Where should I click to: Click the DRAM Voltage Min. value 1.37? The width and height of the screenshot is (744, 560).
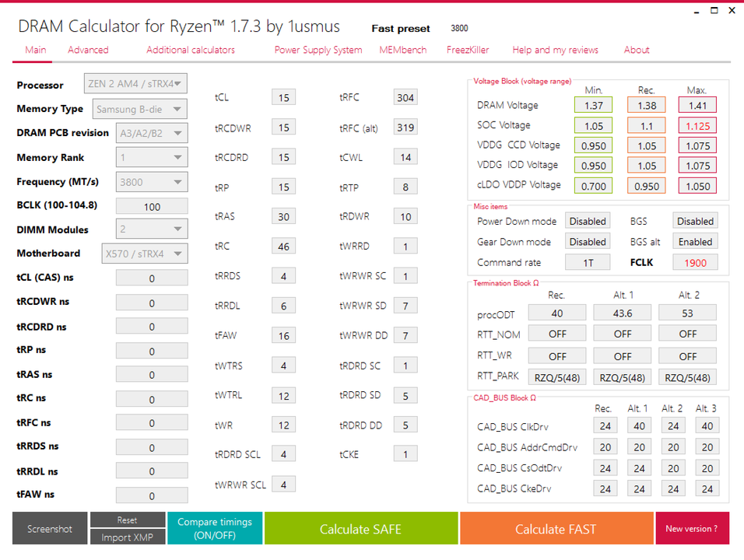[594, 105]
